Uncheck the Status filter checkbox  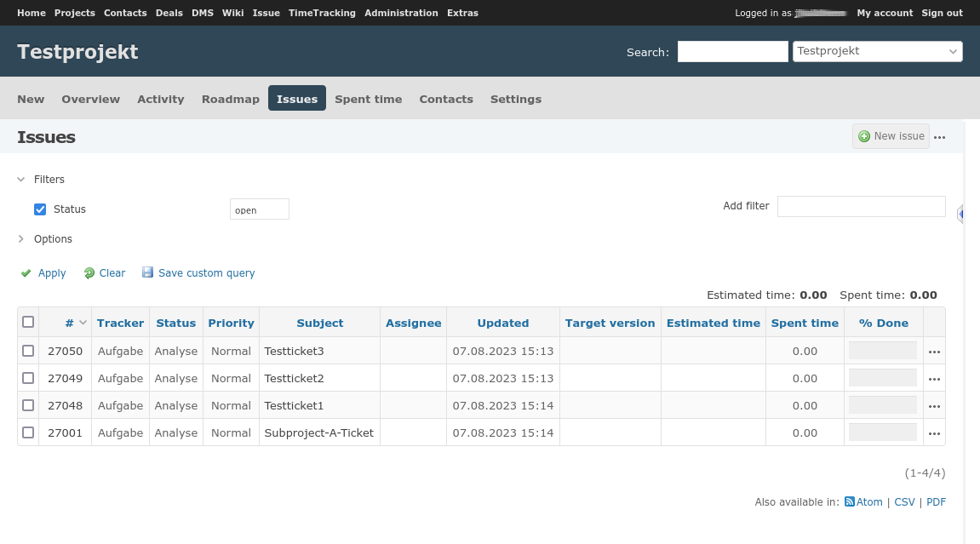(40, 209)
